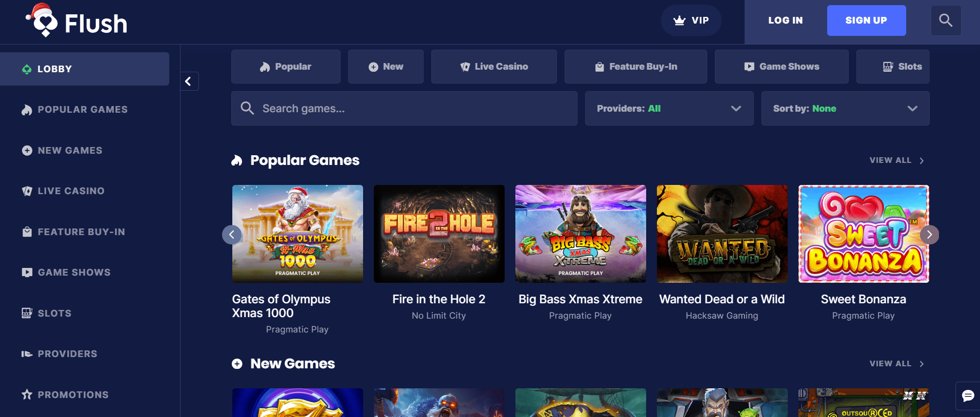The image size is (980, 417).
Task: Expand the Providers filter dropdown
Action: [669, 109]
